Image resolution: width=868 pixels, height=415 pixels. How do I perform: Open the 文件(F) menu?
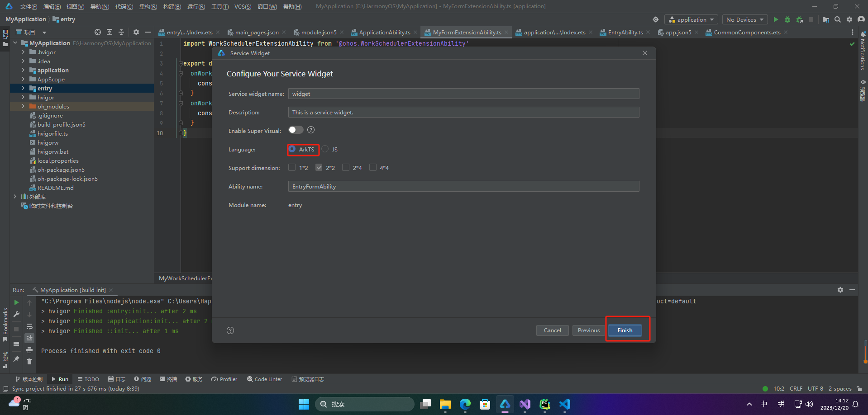[29, 6]
